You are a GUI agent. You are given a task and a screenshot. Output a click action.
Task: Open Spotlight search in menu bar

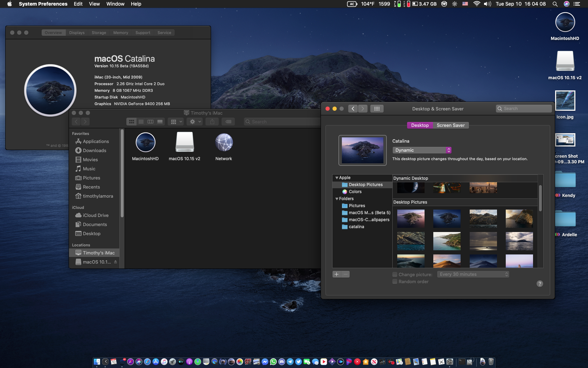(555, 4)
